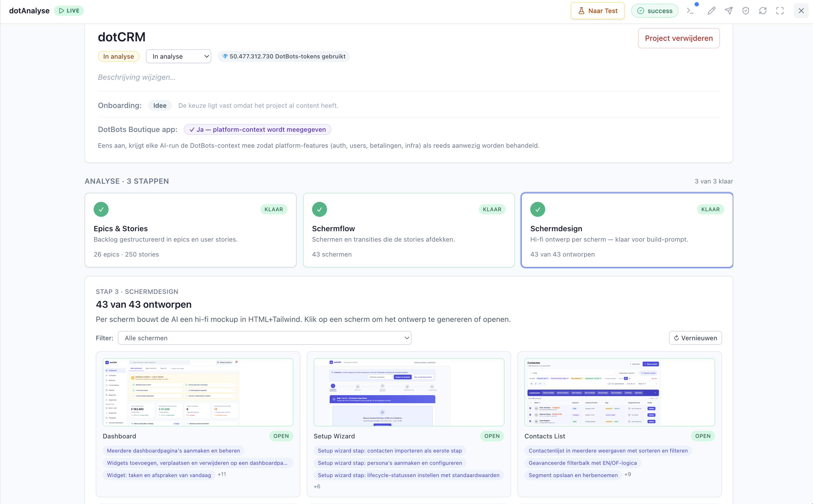Click the DotBots-tokens gebruikt badge

coord(284,56)
